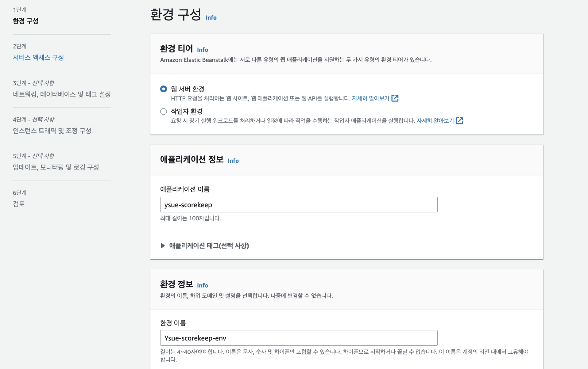Viewport: 588px width, 369px height.
Task: Click the 환경 티어 heading
Action: click(x=176, y=49)
